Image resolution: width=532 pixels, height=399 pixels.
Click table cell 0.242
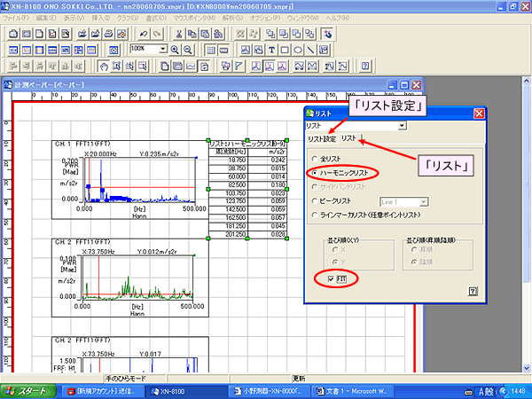[x=268, y=160]
